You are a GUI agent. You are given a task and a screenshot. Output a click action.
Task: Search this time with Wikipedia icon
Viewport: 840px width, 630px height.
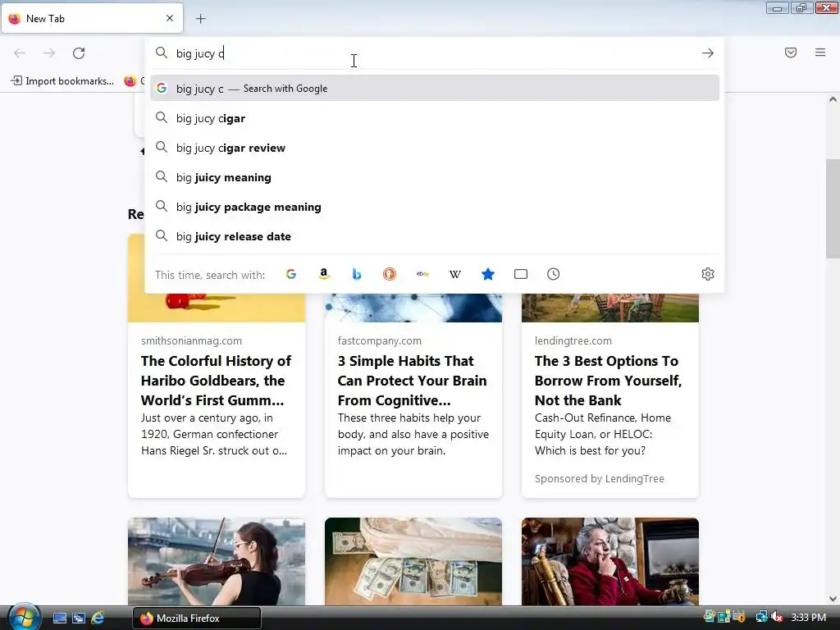tap(454, 274)
